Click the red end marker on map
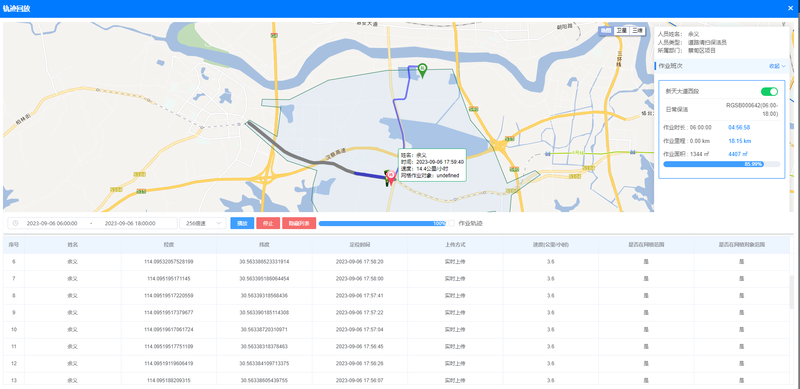The height and width of the screenshot is (389, 800). click(391, 177)
